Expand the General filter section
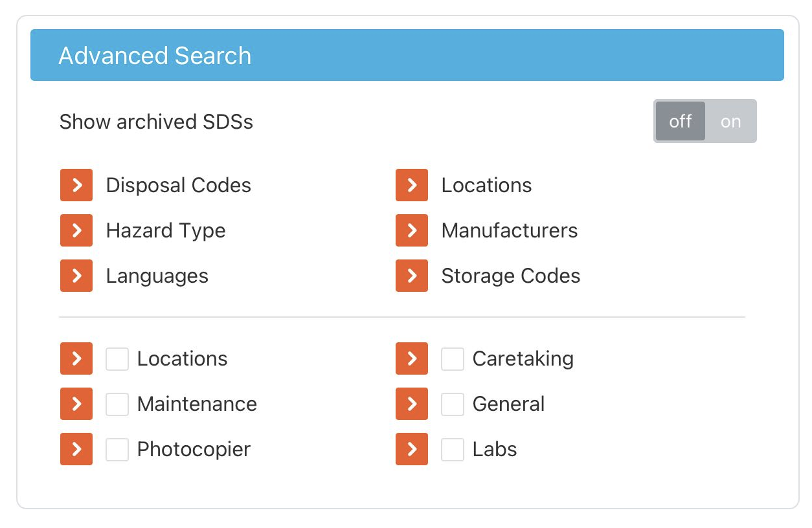The height and width of the screenshot is (528, 812). [411, 404]
